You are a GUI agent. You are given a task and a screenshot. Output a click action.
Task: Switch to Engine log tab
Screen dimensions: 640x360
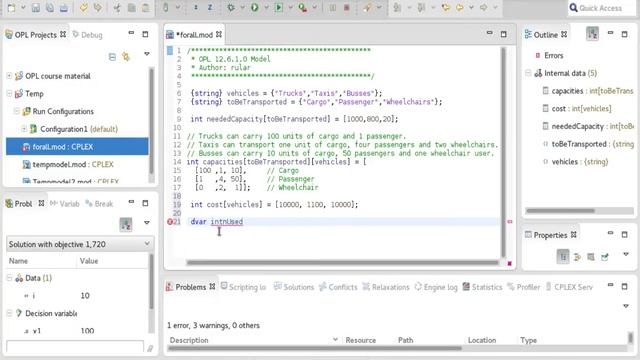point(436,287)
